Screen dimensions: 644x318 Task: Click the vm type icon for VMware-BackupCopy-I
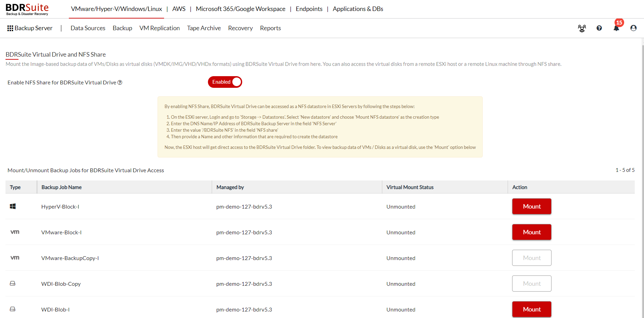[x=15, y=258]
